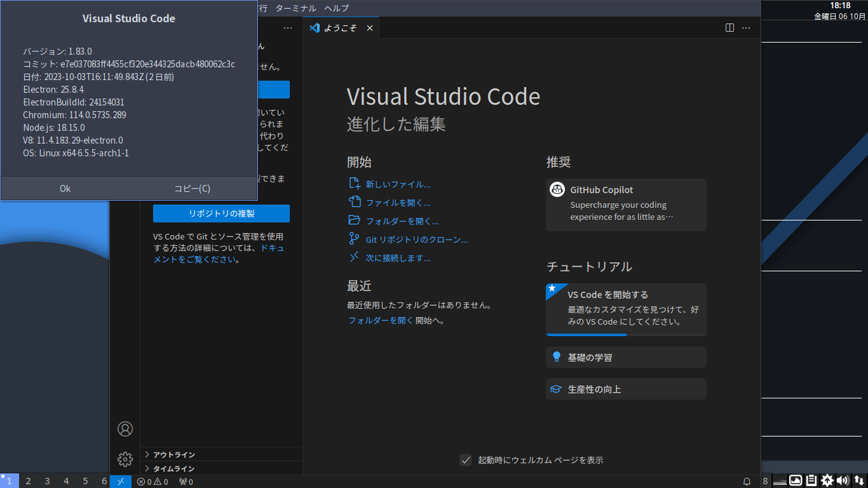Click Ok in the About dialog
The width and height of the screenshot is (868, 488).
click(x=65, y=188)
